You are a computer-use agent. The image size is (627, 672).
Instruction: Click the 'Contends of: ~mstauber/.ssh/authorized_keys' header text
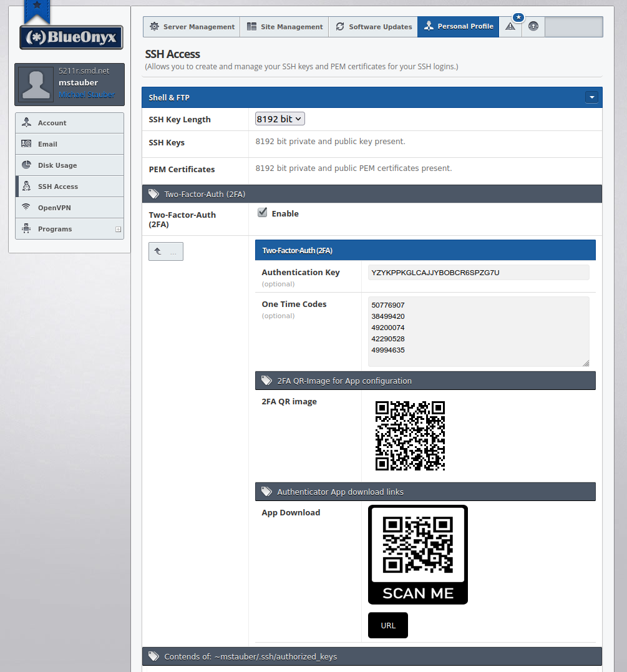(251, 656)
